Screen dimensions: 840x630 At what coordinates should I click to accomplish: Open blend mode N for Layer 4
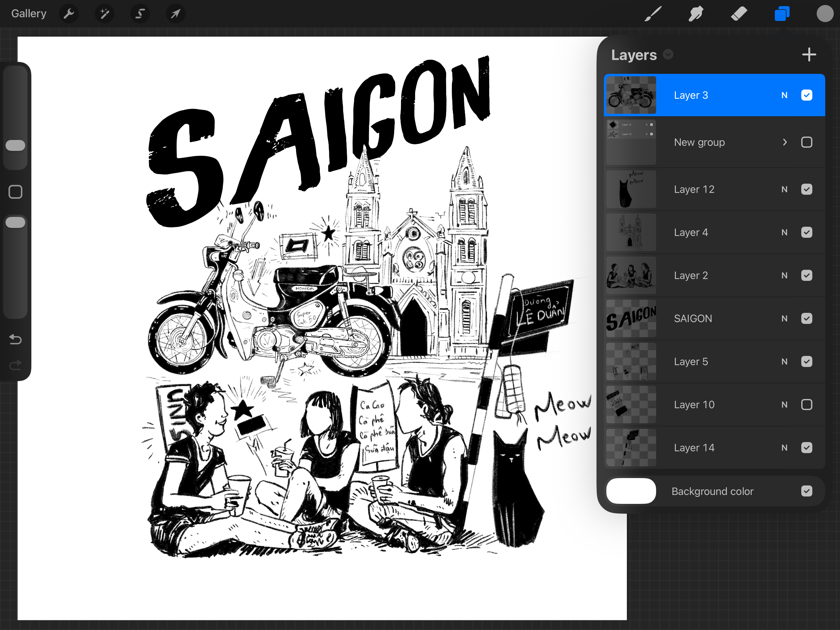(784, 232)
